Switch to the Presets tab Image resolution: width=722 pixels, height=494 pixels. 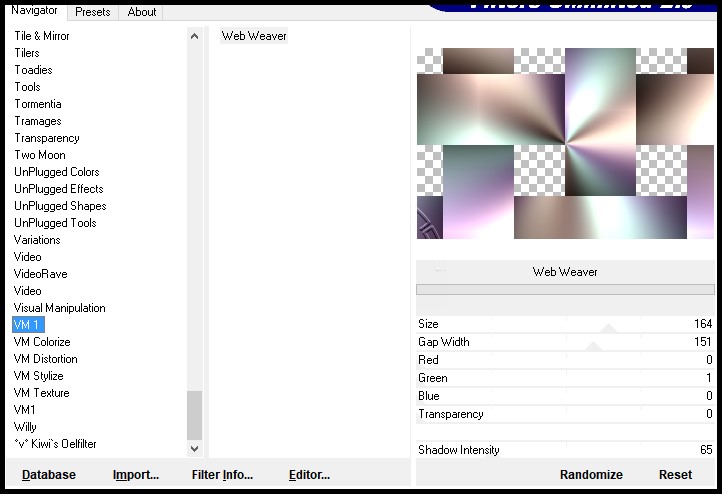pyautogui.click(x=93, y=12)
